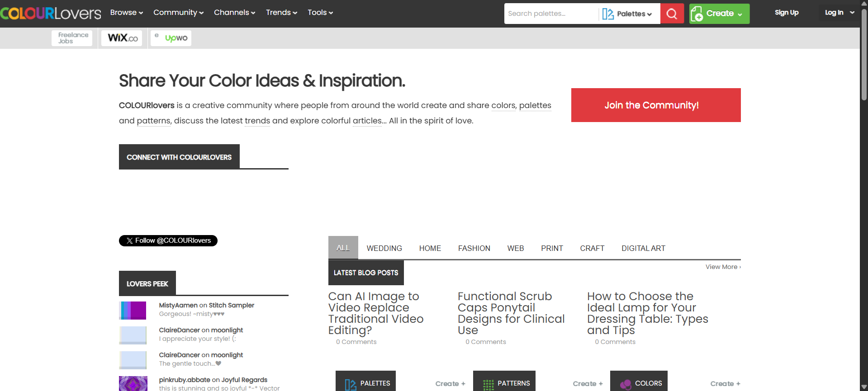Click the Join the Community! button

[656, 105]
